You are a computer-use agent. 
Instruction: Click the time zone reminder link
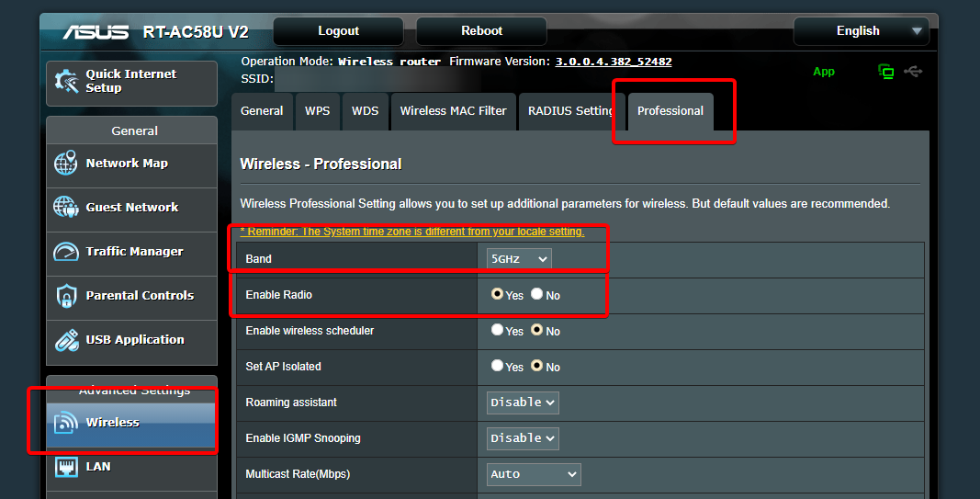(412, 232)
